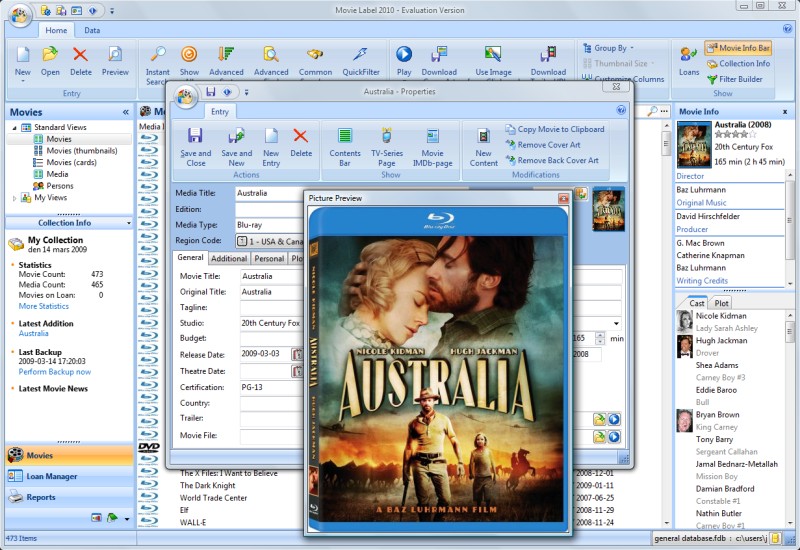
Task: Click the runtime stepper up arrow
Action: [x=599, y=335]
